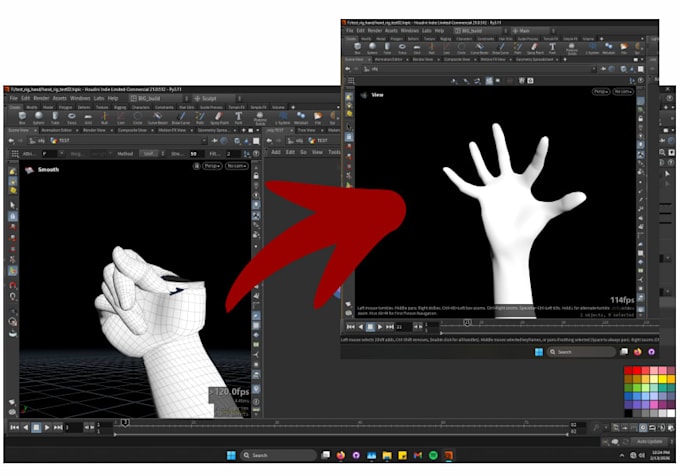Click the current frame field in bottom timeline

(x=73, y=427)
